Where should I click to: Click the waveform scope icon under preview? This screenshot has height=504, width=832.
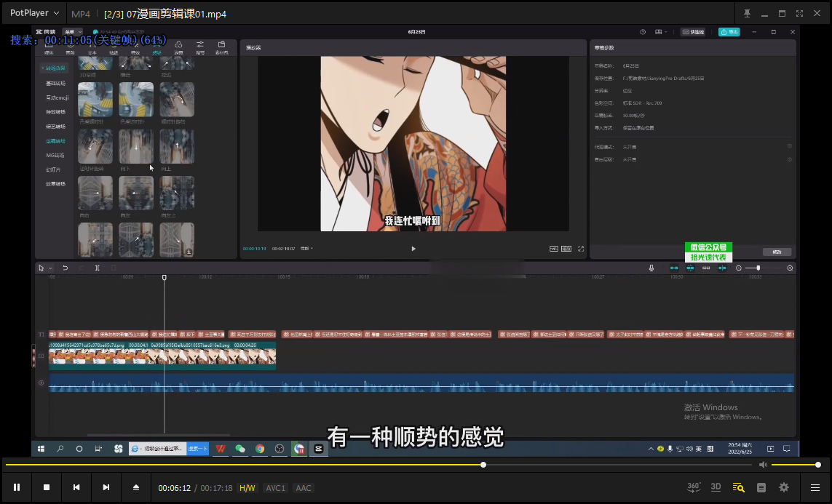(x=553, y=249)
